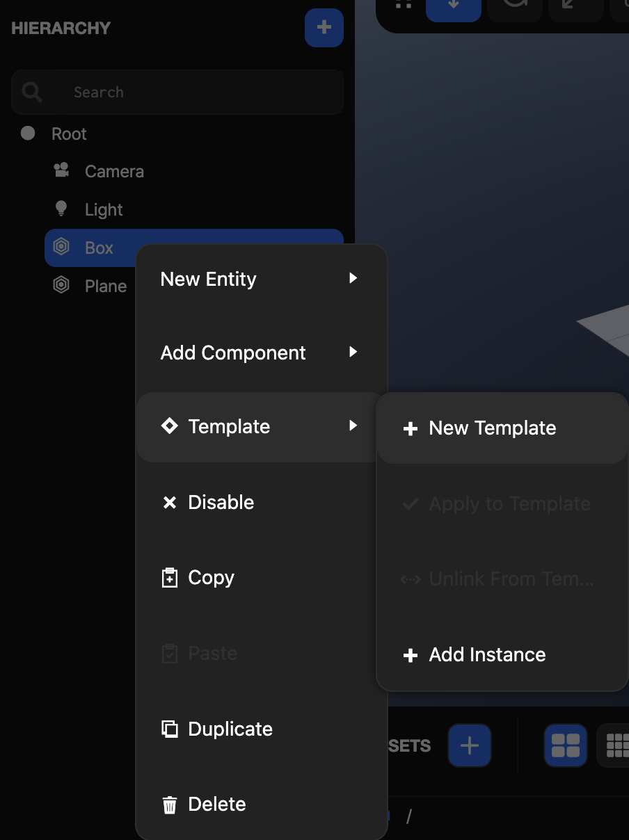Delete the Box entity
This screenshot has width=629, height=840.
(x=216, y=805)
